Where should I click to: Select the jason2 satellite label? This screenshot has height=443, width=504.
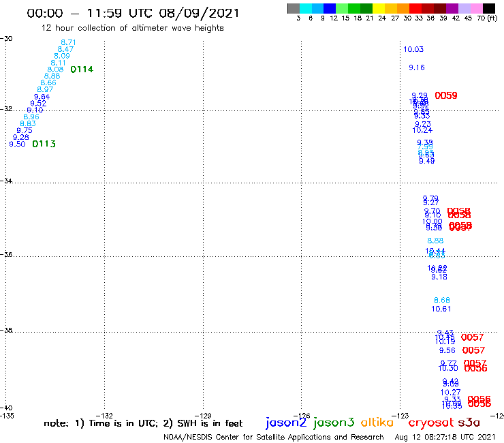click(x=286, y=423)
